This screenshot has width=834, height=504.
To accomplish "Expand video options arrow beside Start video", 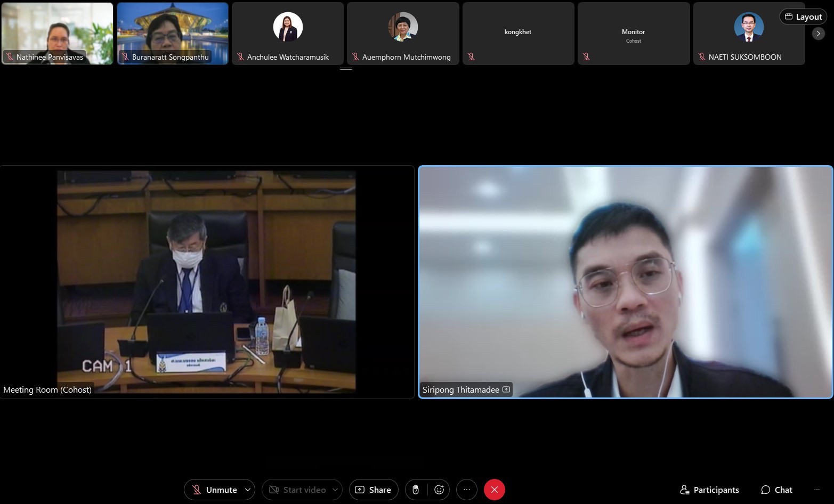I will tap(335, 490).
